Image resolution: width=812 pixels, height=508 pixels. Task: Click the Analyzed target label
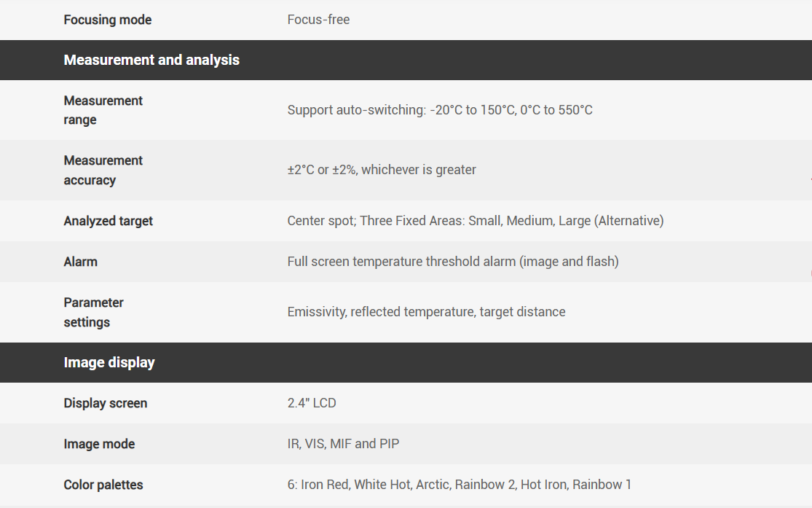(109, 221)
